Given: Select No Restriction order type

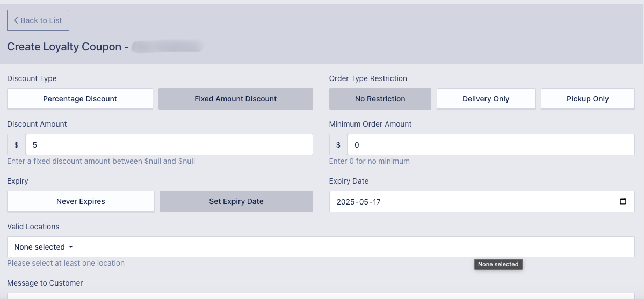Looking at the screenshot, I should [380, 99].
